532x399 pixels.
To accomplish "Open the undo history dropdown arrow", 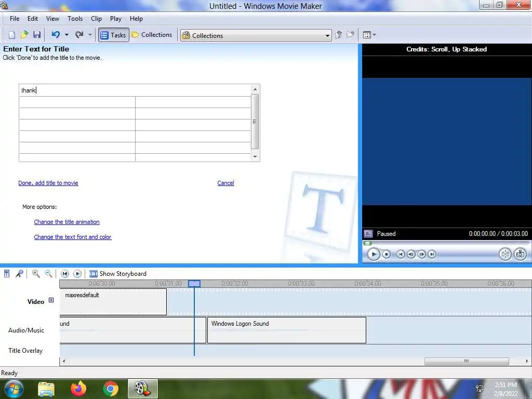I will point(66,35).
